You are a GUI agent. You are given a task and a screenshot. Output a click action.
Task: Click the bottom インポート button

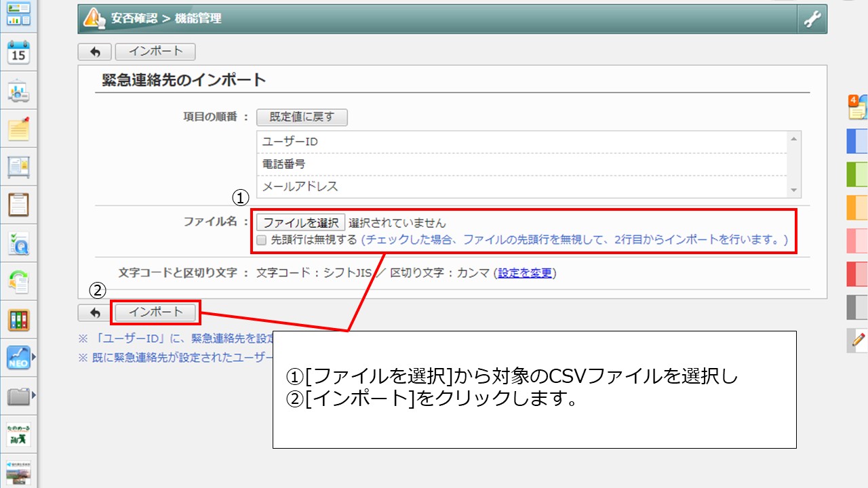(x=155, y=312)
